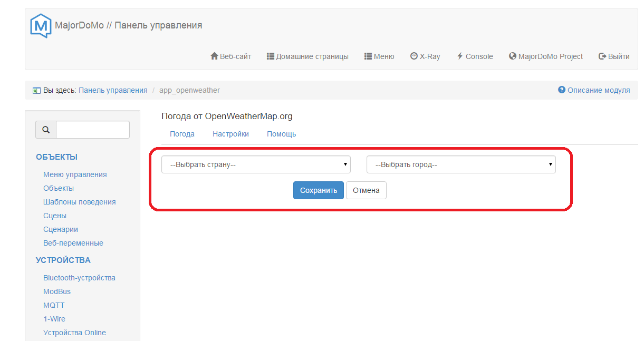This screenshot has width=644, height=341.
Task: Click the lightning bolt Console icon
Action: pyautogui.click(x=460, y=56)
